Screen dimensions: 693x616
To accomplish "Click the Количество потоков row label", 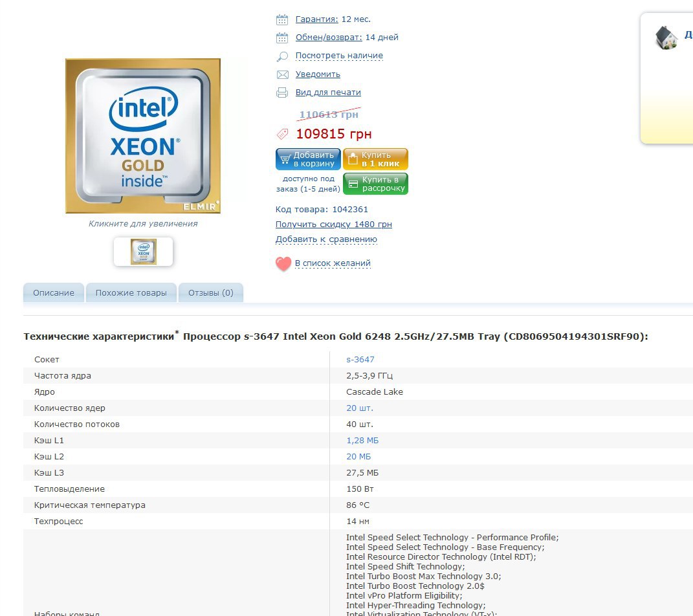I will 77,424.
